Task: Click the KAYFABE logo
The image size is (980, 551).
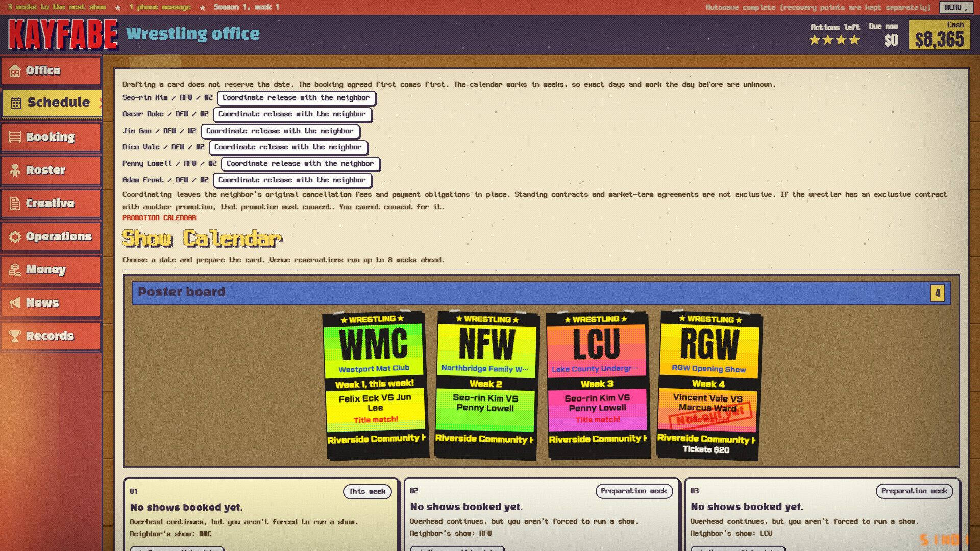Action: tap(63, 35)
